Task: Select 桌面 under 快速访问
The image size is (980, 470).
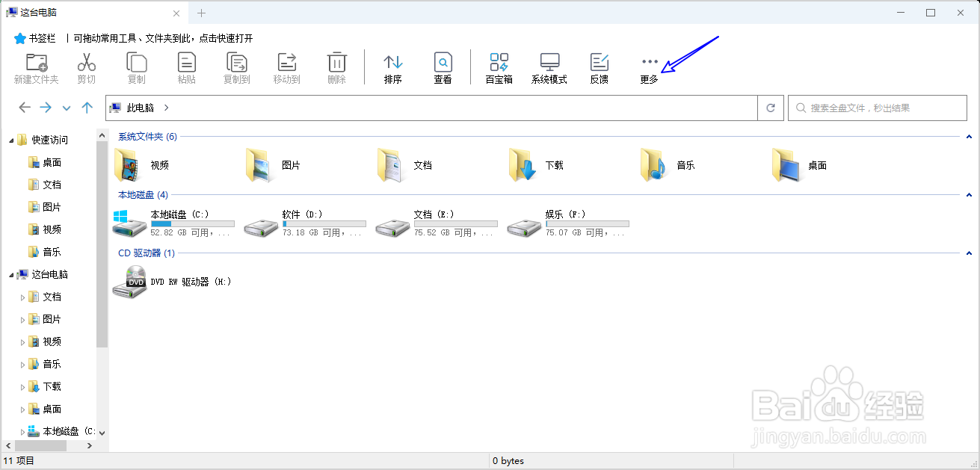Action: [x=45, y=162]
